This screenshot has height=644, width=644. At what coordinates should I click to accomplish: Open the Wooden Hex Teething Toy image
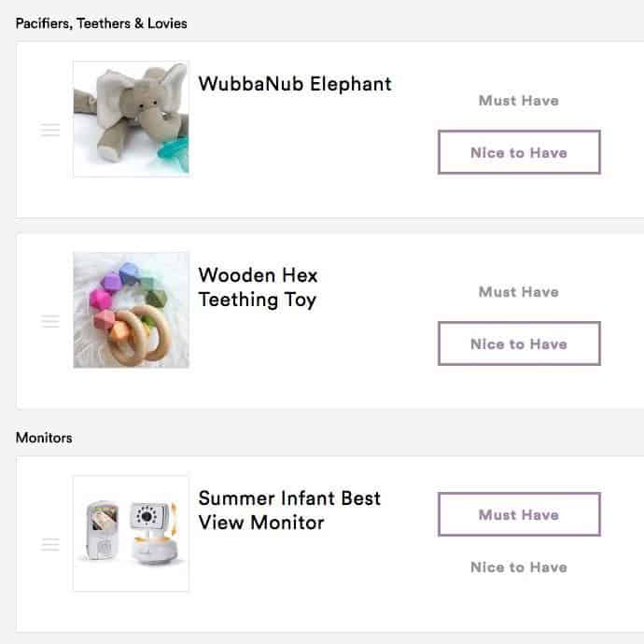(x=131, y=310)
